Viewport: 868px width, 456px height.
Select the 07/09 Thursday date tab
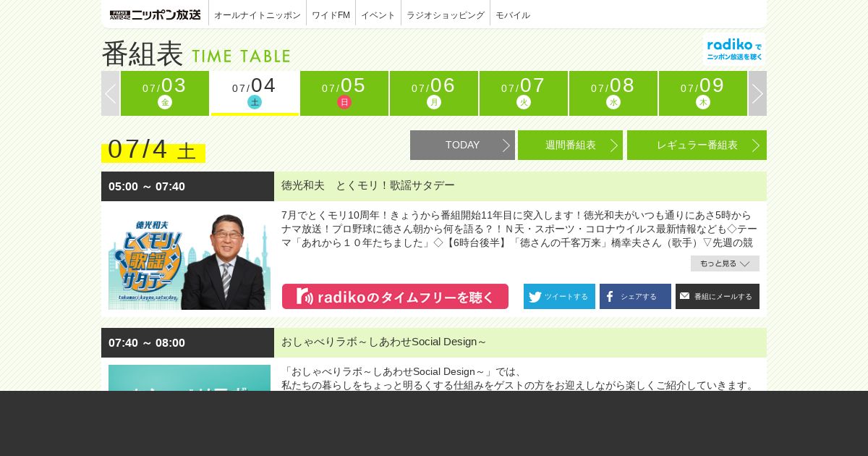[703, 93]
